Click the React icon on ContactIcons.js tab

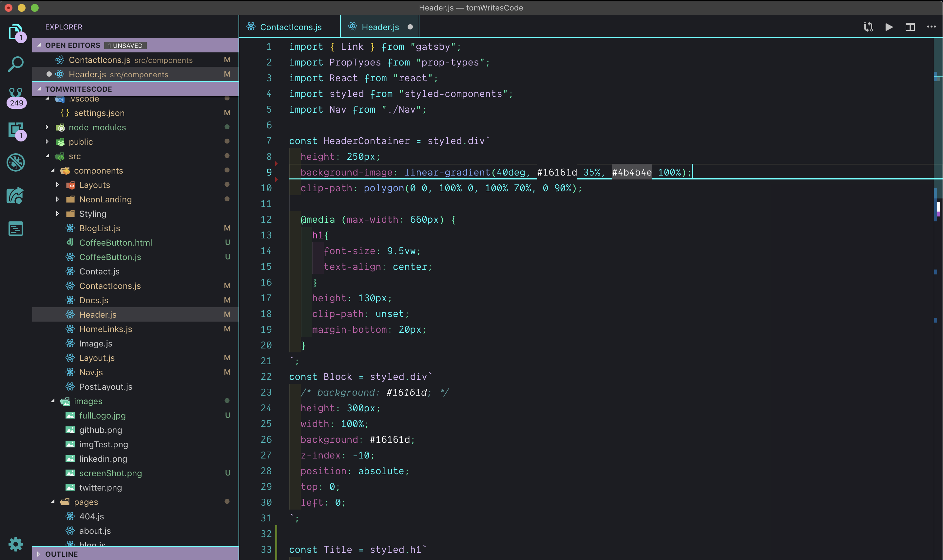point(251,27)
